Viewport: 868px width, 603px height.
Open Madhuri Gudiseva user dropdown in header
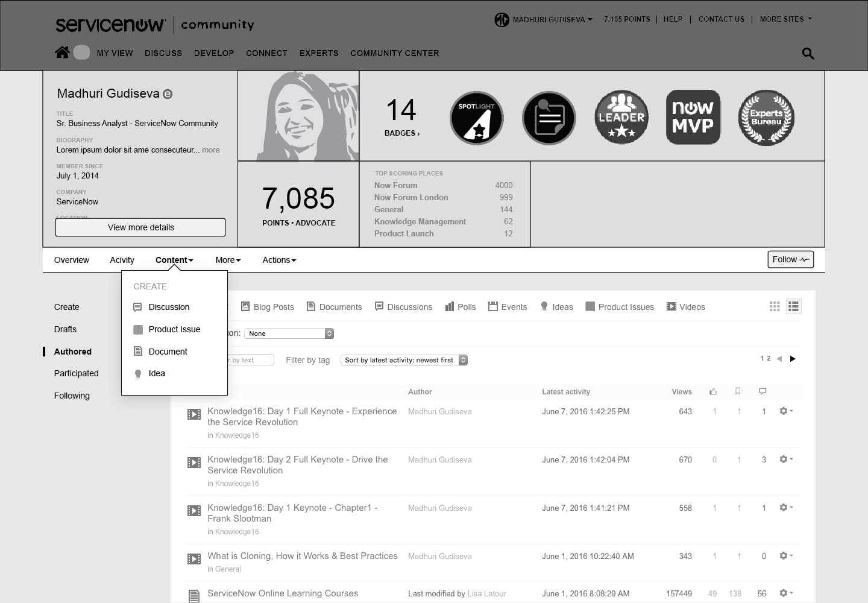point(552,19)
